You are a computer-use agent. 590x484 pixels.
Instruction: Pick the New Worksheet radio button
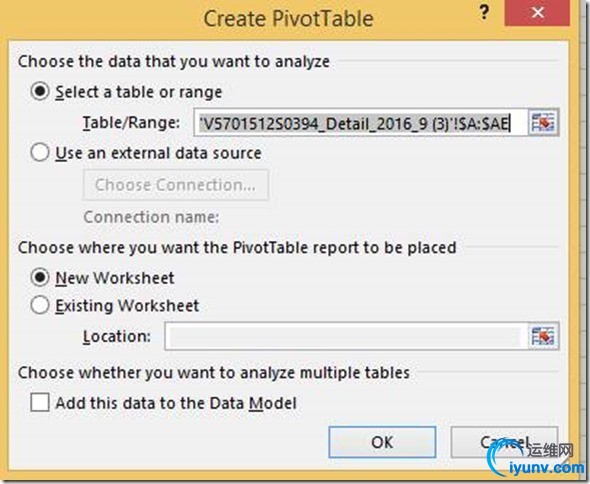point(40,278)
